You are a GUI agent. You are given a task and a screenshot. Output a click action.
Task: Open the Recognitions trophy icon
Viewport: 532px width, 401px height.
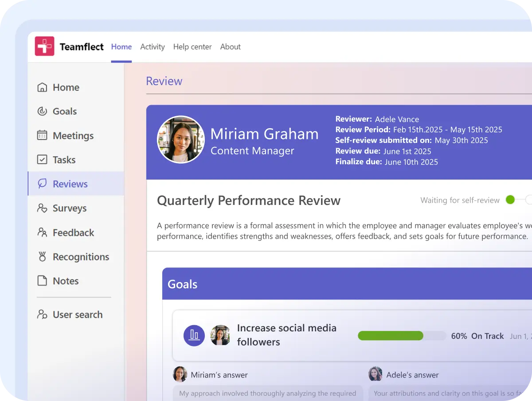tap(43, 256)
